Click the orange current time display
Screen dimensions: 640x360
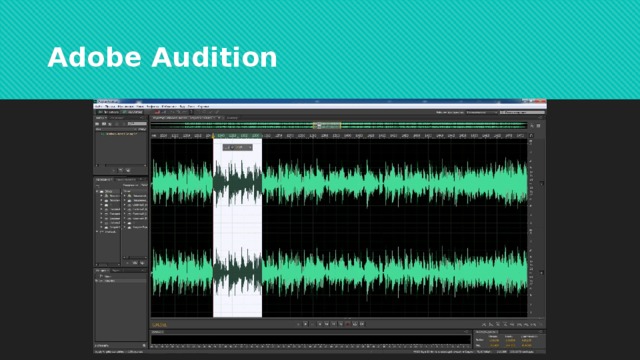[x=160, y=325]
